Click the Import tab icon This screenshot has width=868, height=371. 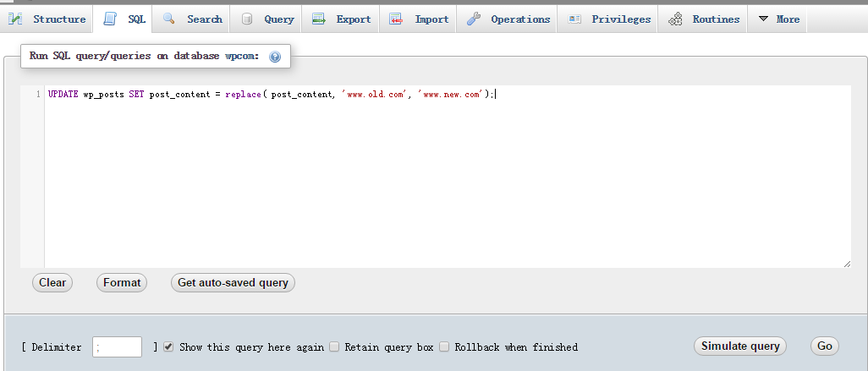pos(396,19)
